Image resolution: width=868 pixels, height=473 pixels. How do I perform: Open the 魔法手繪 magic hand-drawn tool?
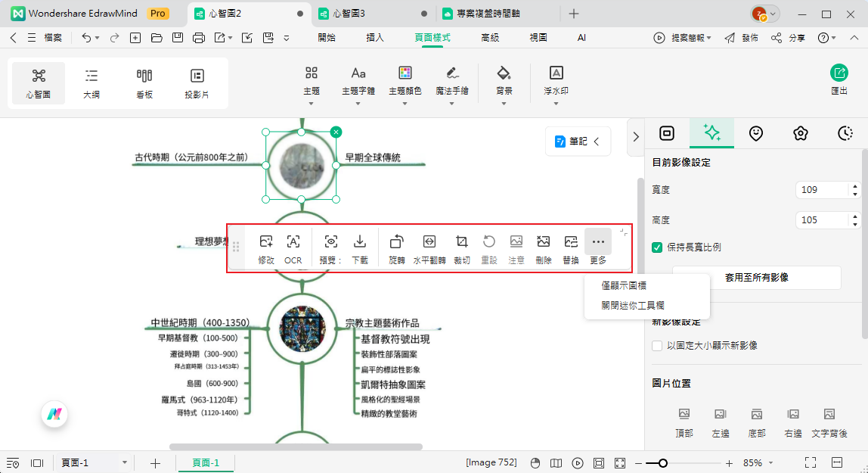coord(452,82)
